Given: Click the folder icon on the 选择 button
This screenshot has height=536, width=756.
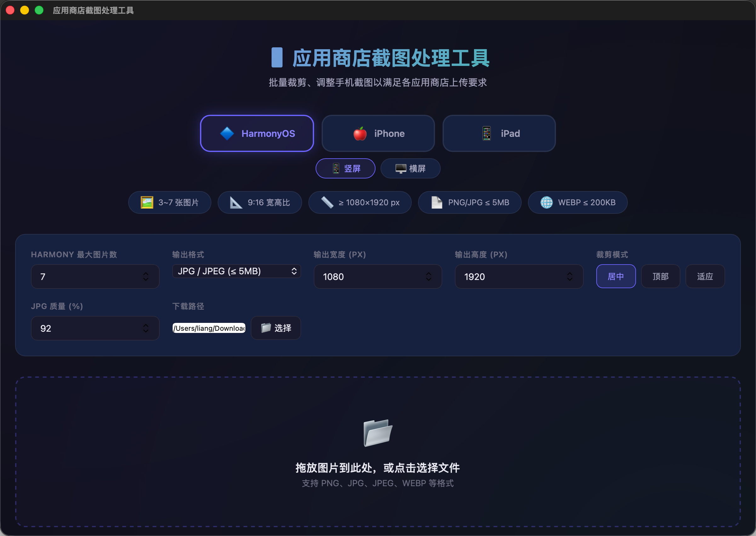Looking at the screenshot, I should click(266, 328).
